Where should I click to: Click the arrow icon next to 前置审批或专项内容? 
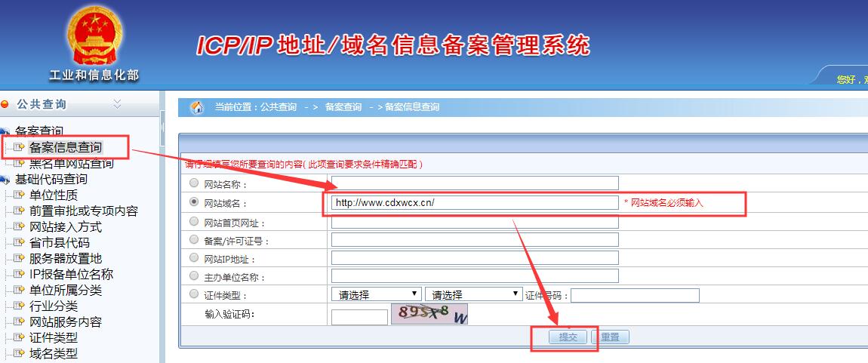tap(20, 211)
